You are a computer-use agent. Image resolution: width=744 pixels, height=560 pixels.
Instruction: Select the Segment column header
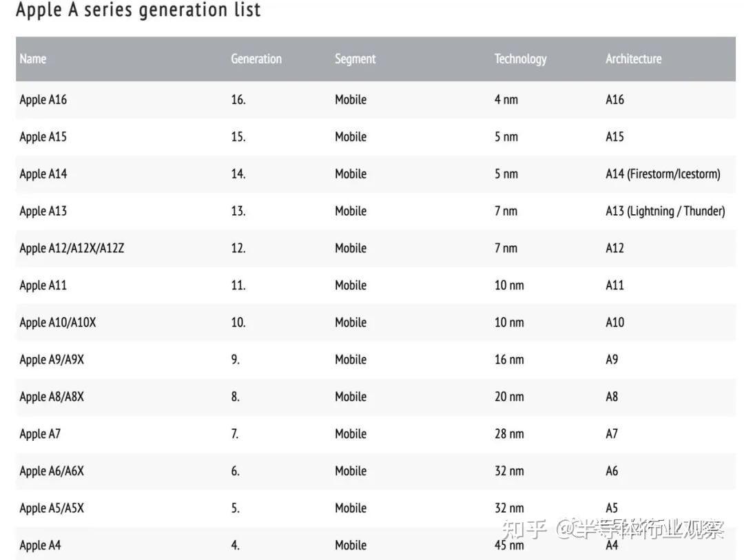pyautogui.click(x=355, y=59)
